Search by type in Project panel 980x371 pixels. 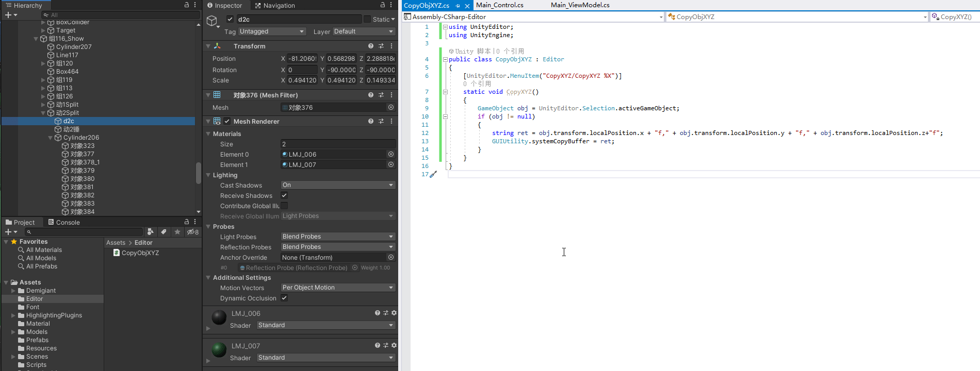[150, 232]
